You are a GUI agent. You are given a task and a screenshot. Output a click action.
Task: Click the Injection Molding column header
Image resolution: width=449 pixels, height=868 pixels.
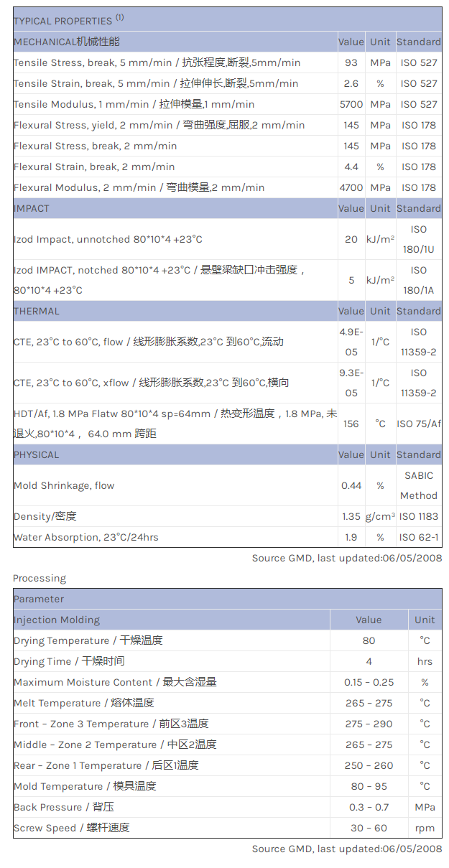pos(57,620)
